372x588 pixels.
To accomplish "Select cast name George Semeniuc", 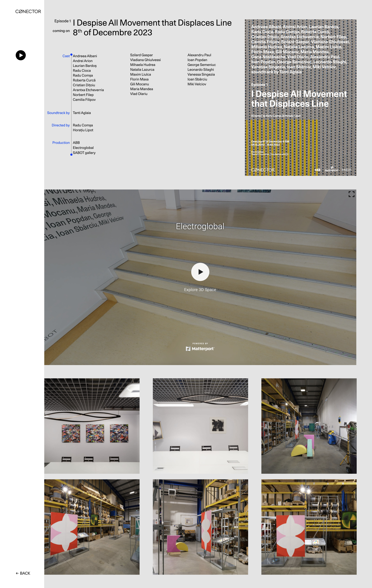I will [202, 65].
